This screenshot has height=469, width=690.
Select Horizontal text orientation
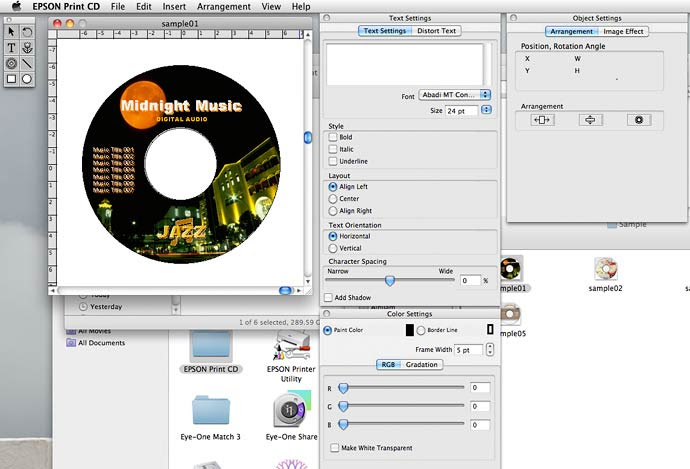click(x=333, y=236)
